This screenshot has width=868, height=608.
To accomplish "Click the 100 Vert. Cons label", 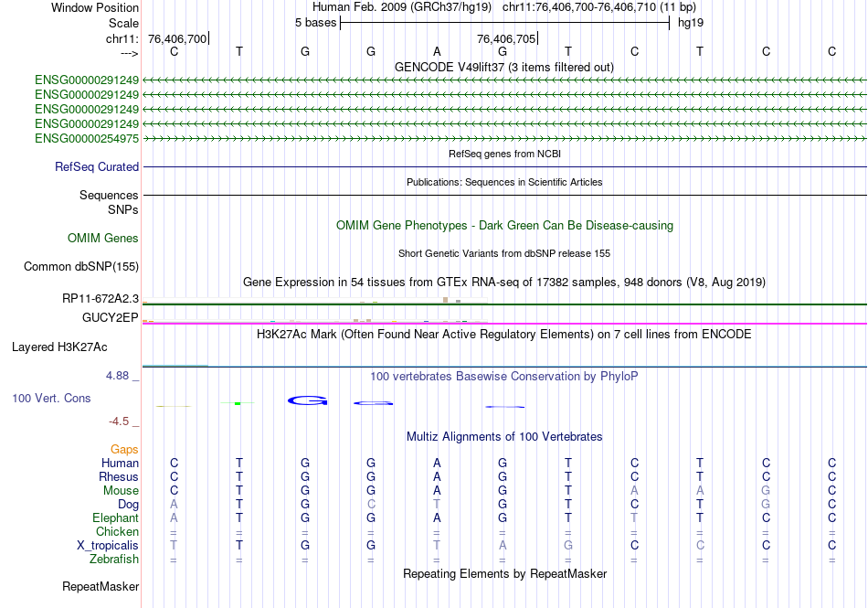I will 51,398.
